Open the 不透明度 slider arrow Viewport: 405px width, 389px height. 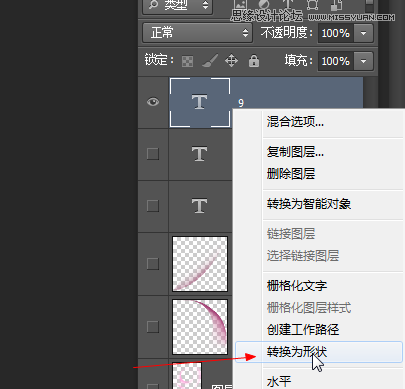(x=363, y=33)
